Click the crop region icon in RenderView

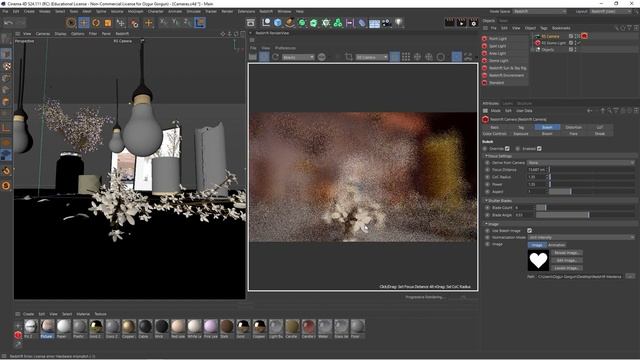349,57
